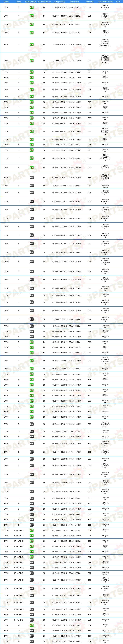Click production dates 05.2007 -> 05.2012
Screen dimensions: 123x644
[x=60, y=552]
